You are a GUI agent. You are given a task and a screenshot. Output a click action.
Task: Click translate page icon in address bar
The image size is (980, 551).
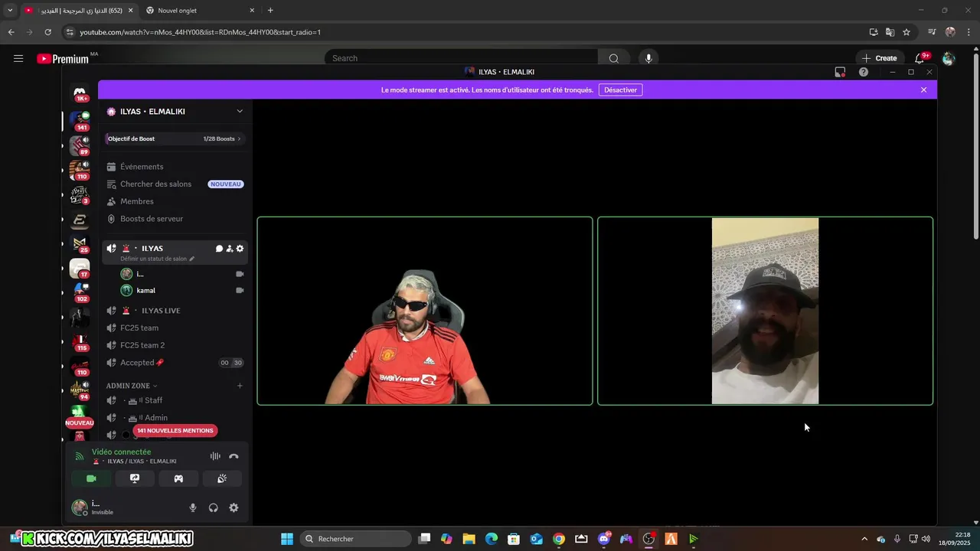click(890, 32)
